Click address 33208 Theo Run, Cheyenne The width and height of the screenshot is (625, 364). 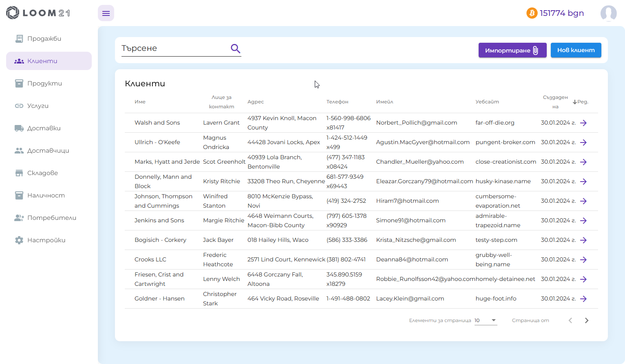click(286, 182)
